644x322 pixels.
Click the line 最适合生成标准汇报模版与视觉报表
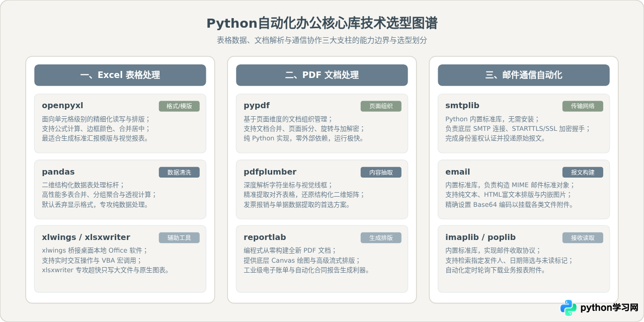(95, 138)
